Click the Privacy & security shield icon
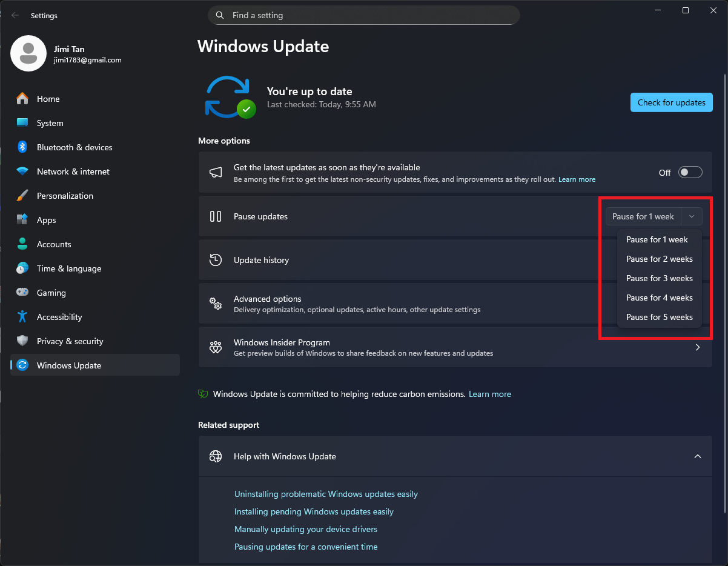 pos(22,341)
